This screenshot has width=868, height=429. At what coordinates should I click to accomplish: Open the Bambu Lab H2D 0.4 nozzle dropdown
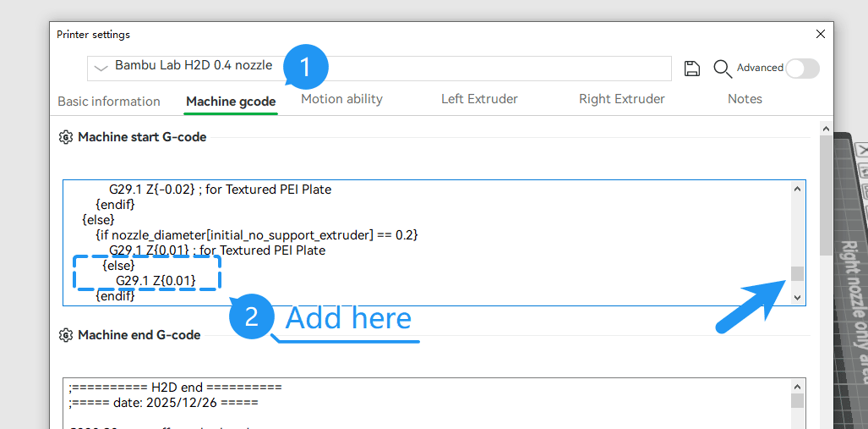pos(379,69)
